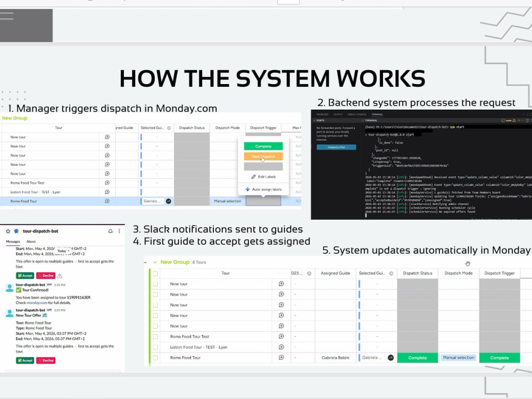Open the PROBLEMS tab in VS Code
Screen dimensions: 532x399
click(x=322, y=114)
